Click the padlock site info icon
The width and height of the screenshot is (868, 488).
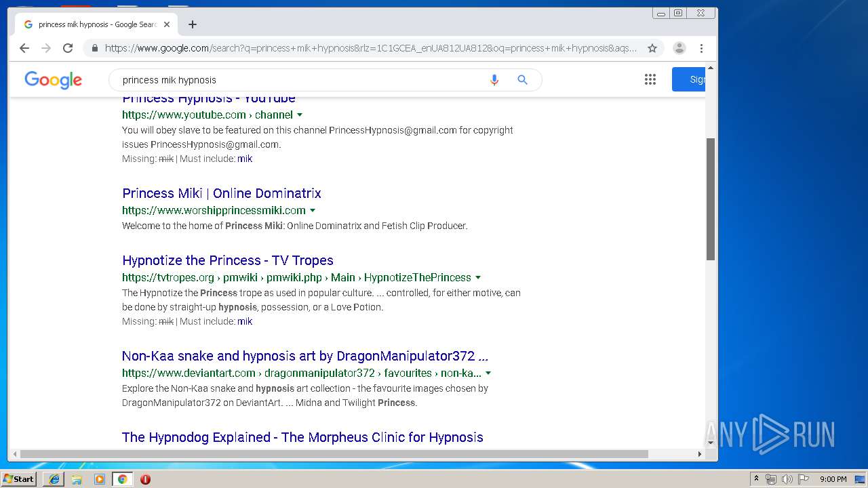coord(94,48)
